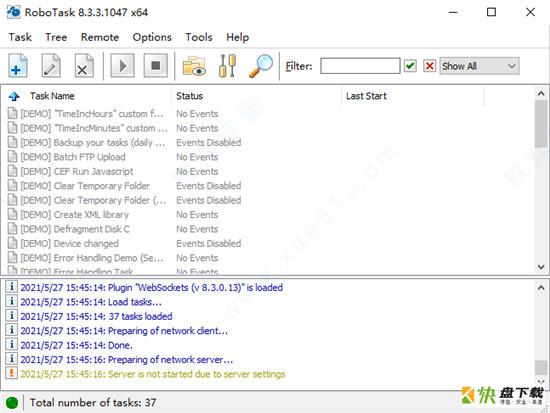Image resolution: width=550 pixels, height=413 pixels.
Task: Click the orange warning icon in the log
Action: 11,373
